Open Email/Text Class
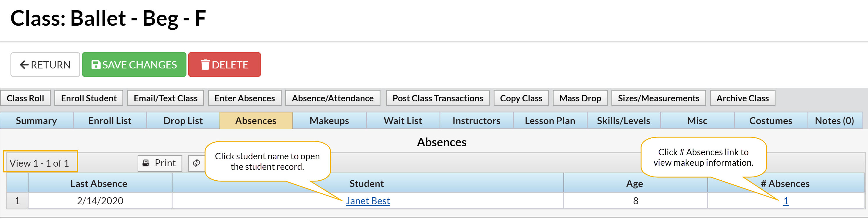This screenshot has width=868, height=224. click(x=166, y=98)
